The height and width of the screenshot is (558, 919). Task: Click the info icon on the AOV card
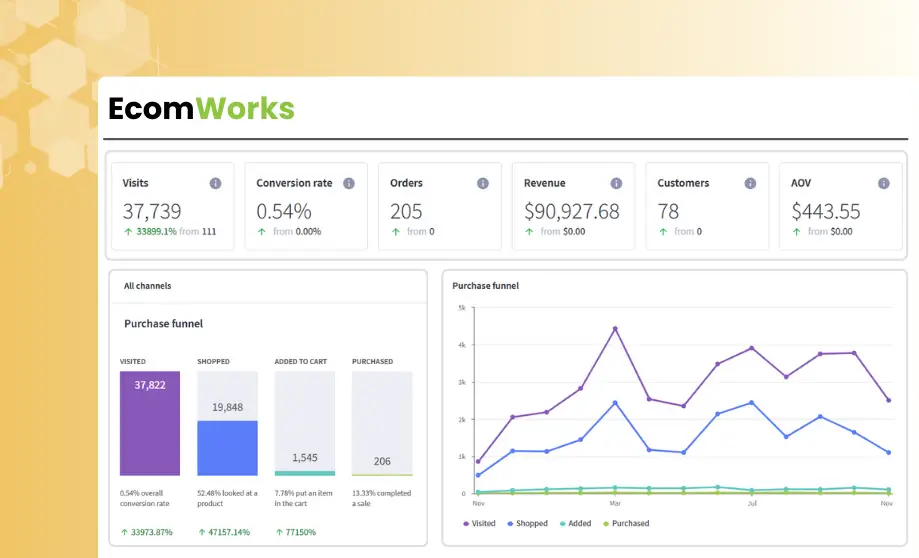(x=884, y=183)
